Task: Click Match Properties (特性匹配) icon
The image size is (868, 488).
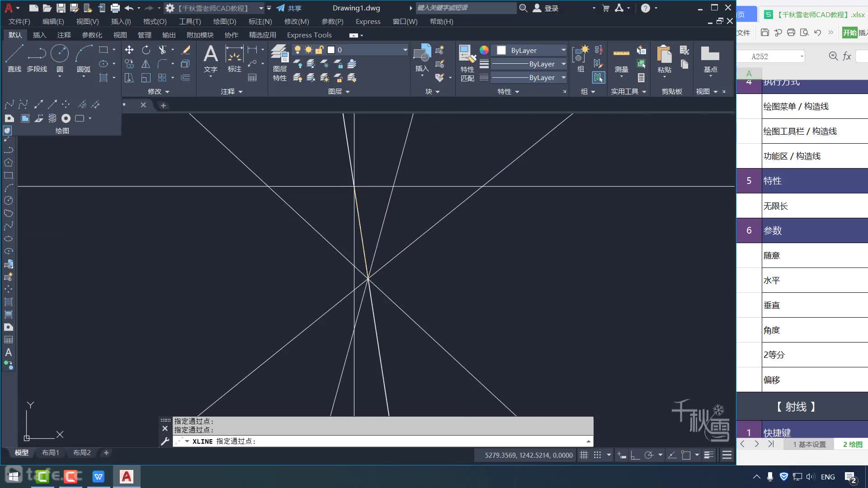Action: click(x=467, y=63)
